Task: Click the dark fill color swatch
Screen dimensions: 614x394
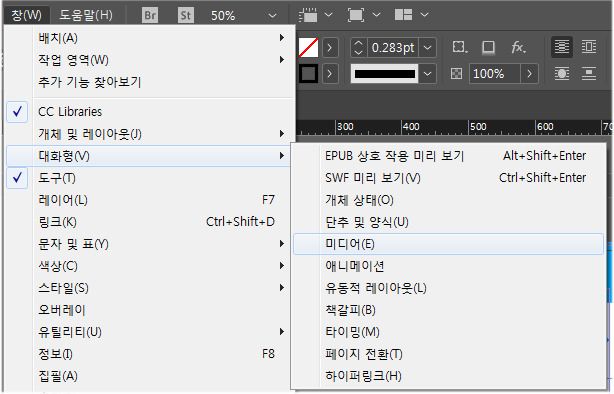Action: (x=309, y=74)
